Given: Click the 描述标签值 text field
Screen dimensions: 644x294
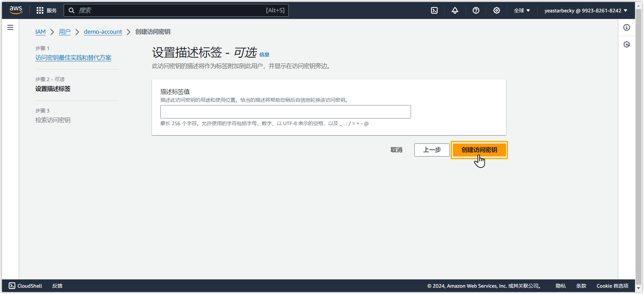Looking at the screenshot, I should tap(285, 112).
